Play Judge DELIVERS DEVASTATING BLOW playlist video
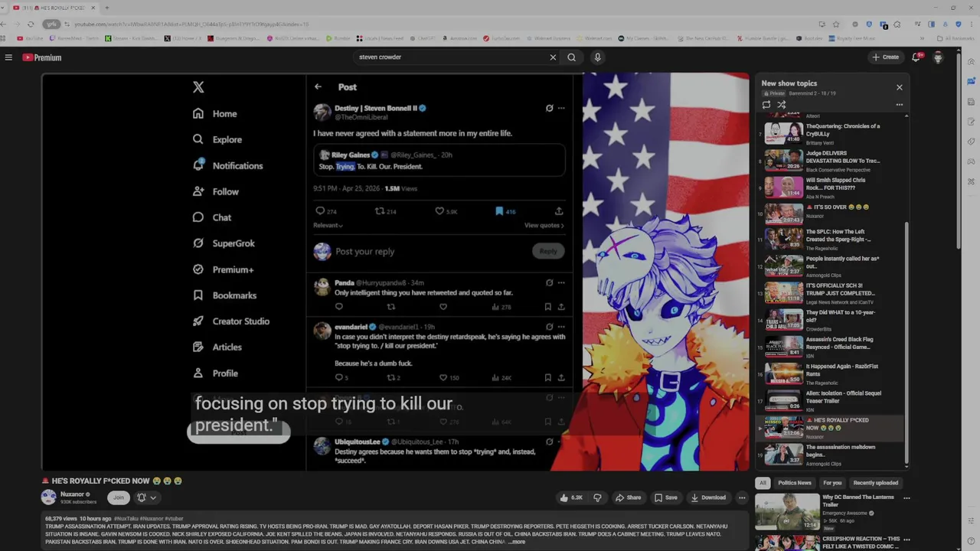The image size is (980, 551). click(831, 161)
